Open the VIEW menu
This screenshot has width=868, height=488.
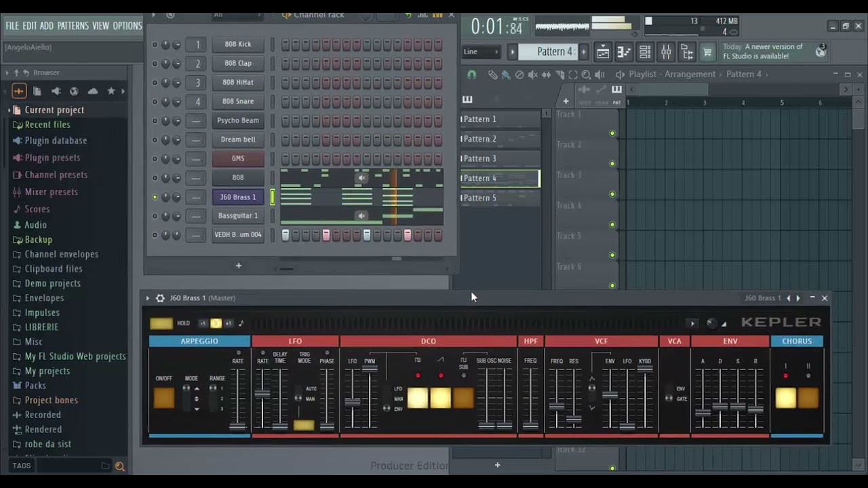pos(100,26)
